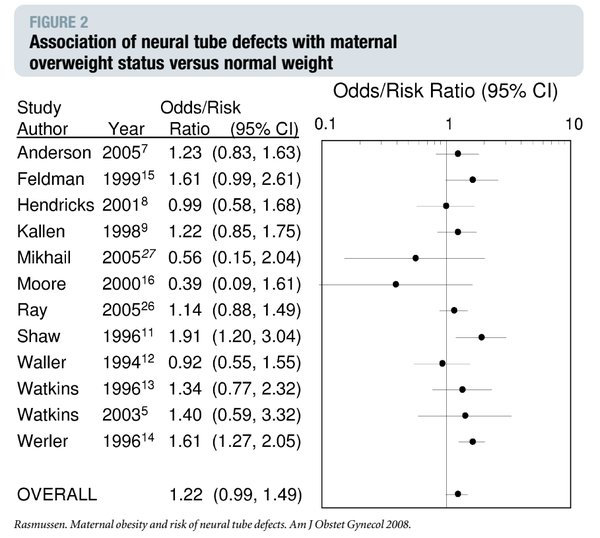Click the Mikhail 2005 data point dot
This screenshot has height=538, width=600.
click(415, 258)
